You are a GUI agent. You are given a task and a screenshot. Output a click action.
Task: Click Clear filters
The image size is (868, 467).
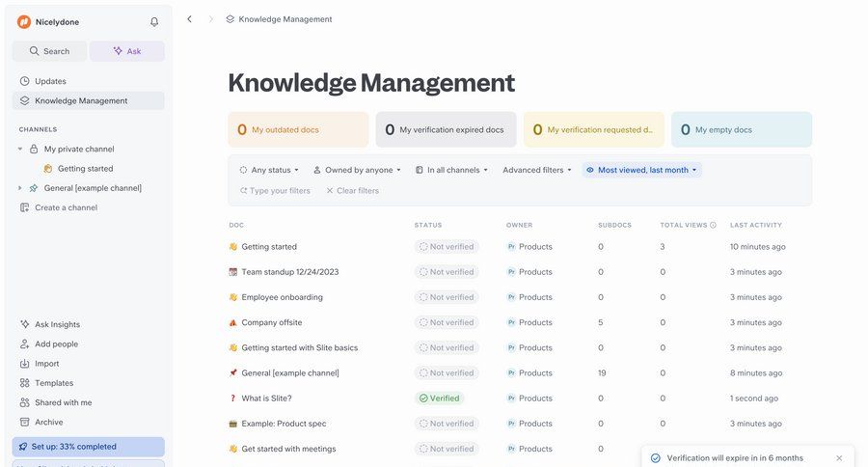pyautogui.click(x=352, y=191)
